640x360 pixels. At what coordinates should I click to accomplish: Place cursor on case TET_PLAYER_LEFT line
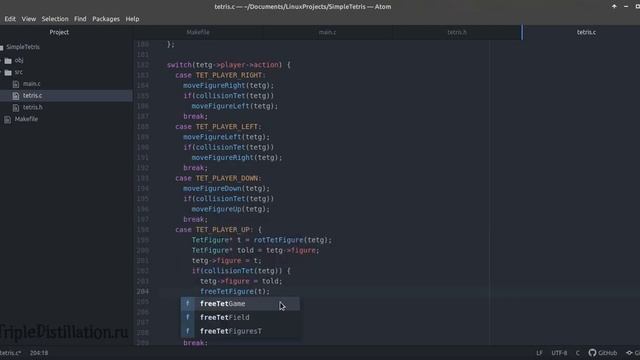tap(218, 127)
